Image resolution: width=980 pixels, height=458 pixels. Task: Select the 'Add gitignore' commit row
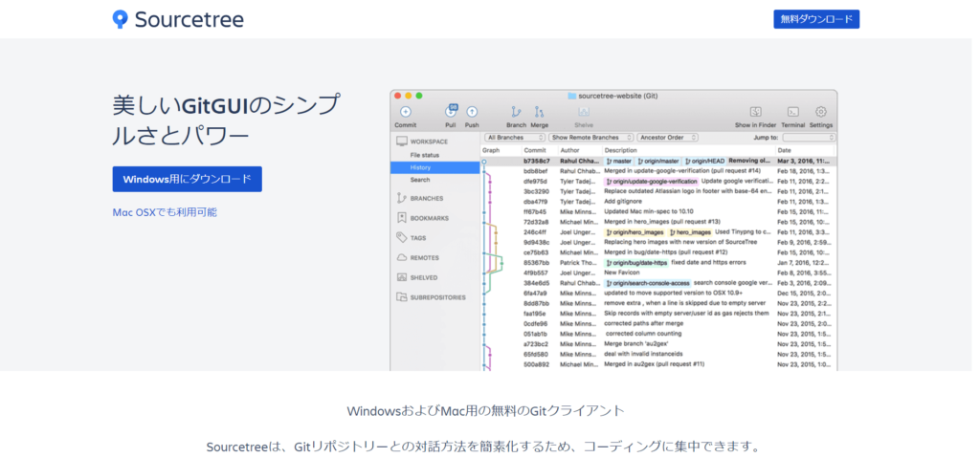point(658,201)
